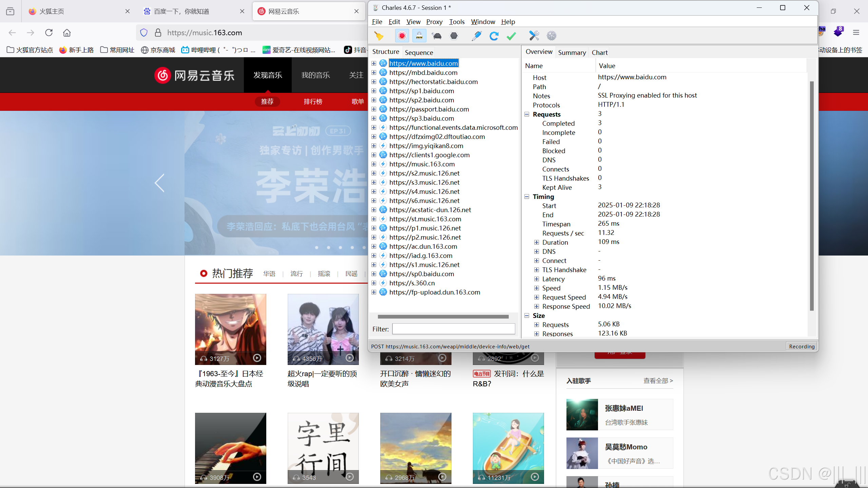This screenshot has height=488, width=868.
Task: Open the gear Settings icon in Charles
Action: pyautogui.click(x=552, y=36)
